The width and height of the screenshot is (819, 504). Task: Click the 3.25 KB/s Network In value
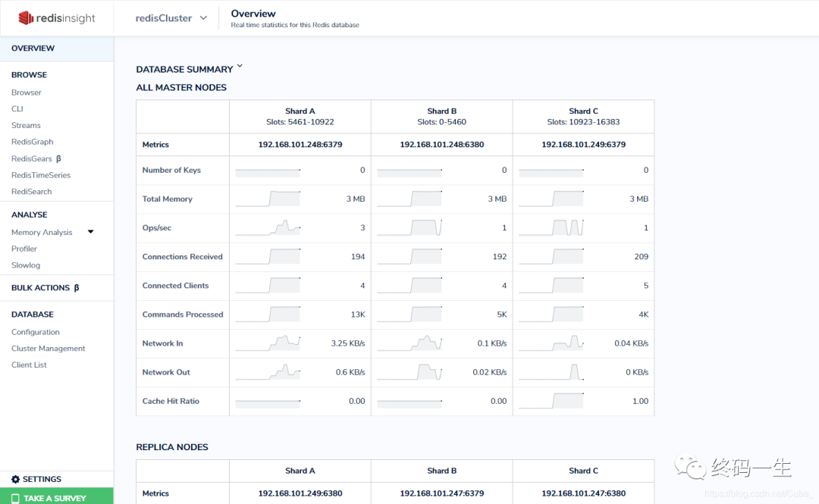coord(348,343)
